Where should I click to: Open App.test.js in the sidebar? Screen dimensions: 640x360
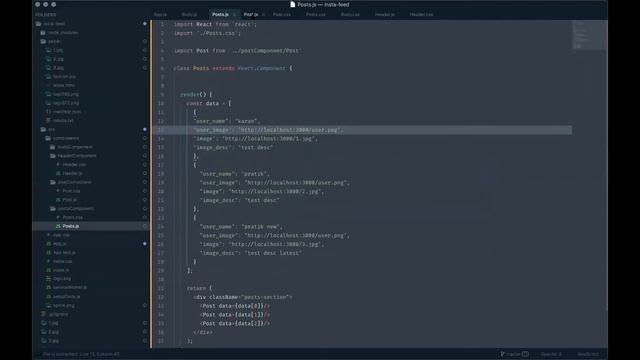pos(64,253)
